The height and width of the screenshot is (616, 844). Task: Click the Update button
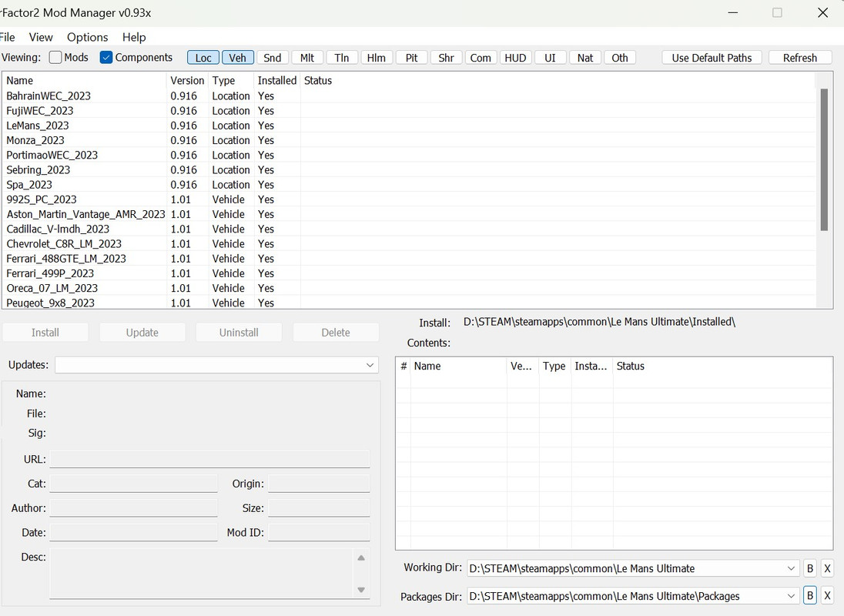pyautogui.click(x=142, y=333)
